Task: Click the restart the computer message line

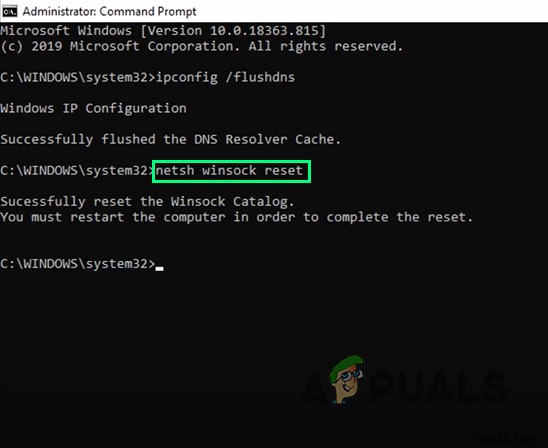Action: pyautogui.click(x=237, y=217)
